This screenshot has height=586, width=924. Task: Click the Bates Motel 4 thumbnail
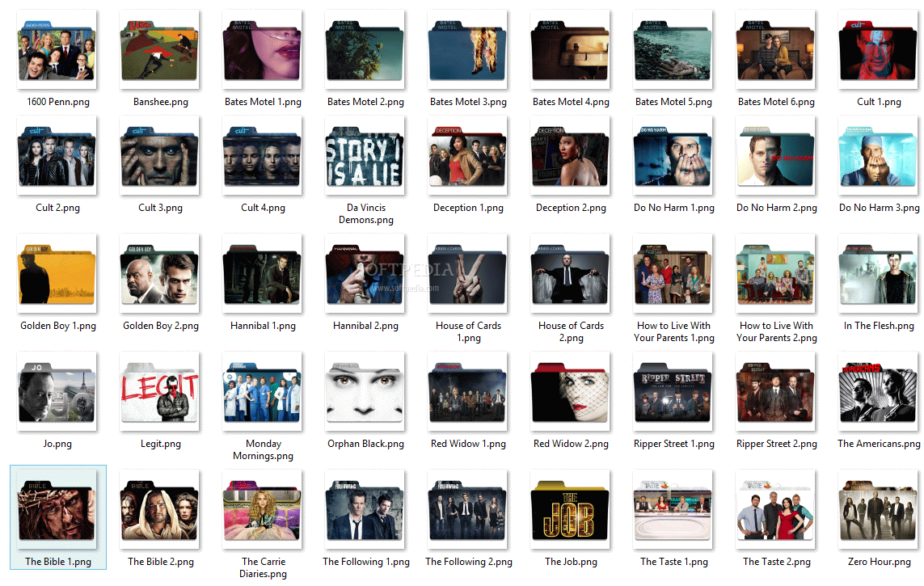[571, 49]
